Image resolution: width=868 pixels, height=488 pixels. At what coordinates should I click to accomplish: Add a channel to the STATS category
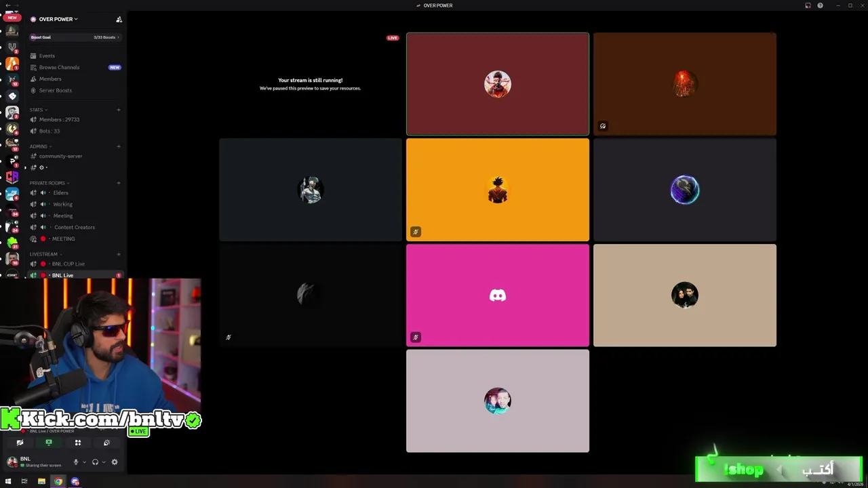[119, 110]
